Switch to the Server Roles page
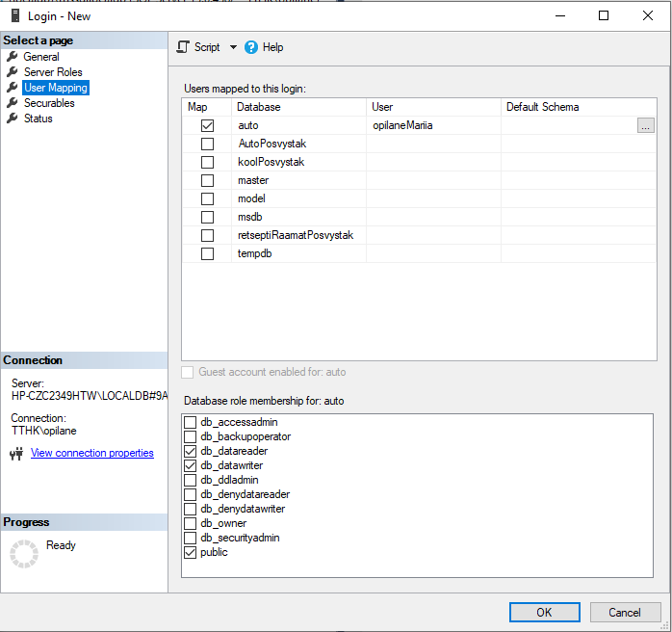 [53, 72]
